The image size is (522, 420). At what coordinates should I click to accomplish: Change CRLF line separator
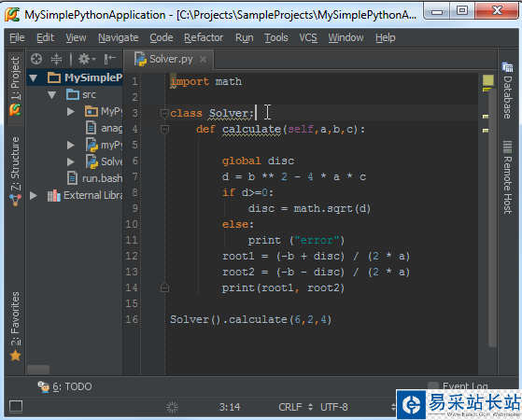(295, 407)
